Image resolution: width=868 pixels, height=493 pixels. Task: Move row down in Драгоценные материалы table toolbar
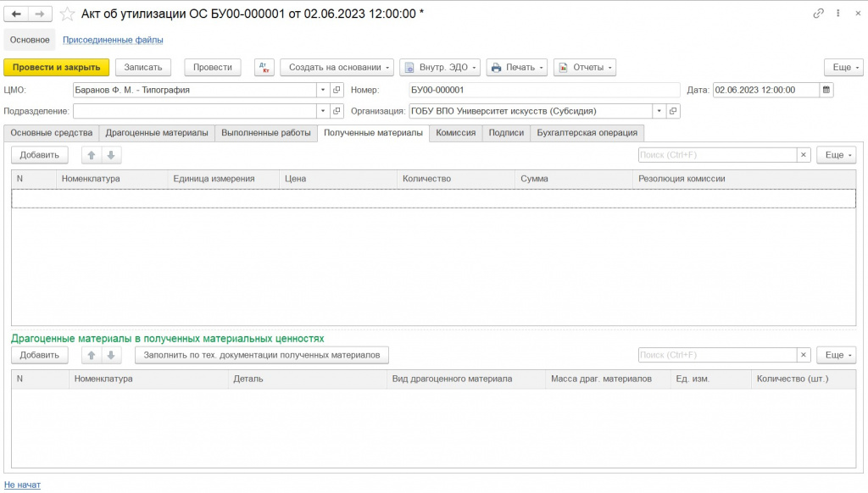point(111,355)
